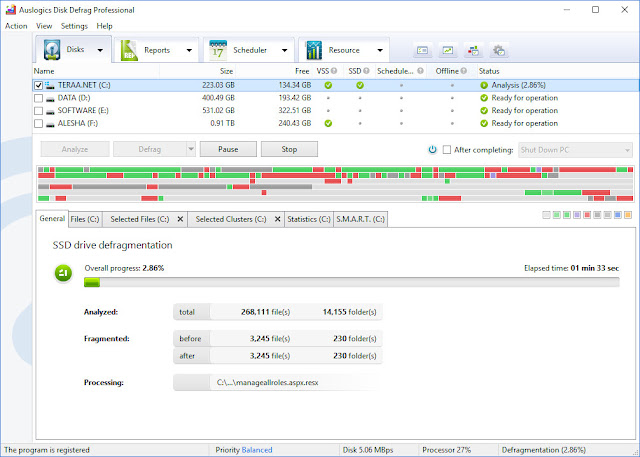The height and width of the screenshot is (457, 640).
Task: Click the orange legend color swatch
Action: click(x=628, y=215)
